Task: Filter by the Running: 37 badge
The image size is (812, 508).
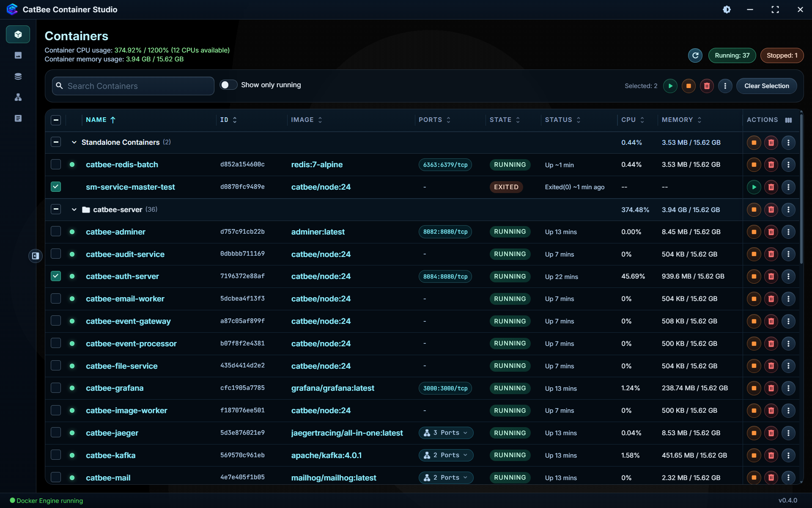Action: pyautogui.click(x=732, y=55)
